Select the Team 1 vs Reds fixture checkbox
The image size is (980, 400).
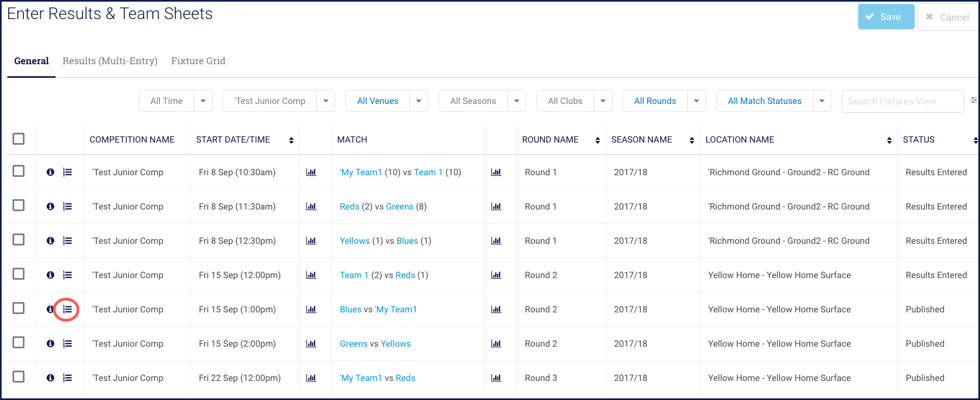(x=19, y=274)
